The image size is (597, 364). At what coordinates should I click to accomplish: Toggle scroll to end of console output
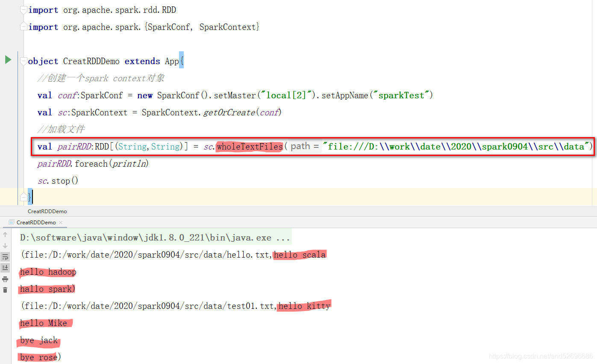tap(5, 268)
